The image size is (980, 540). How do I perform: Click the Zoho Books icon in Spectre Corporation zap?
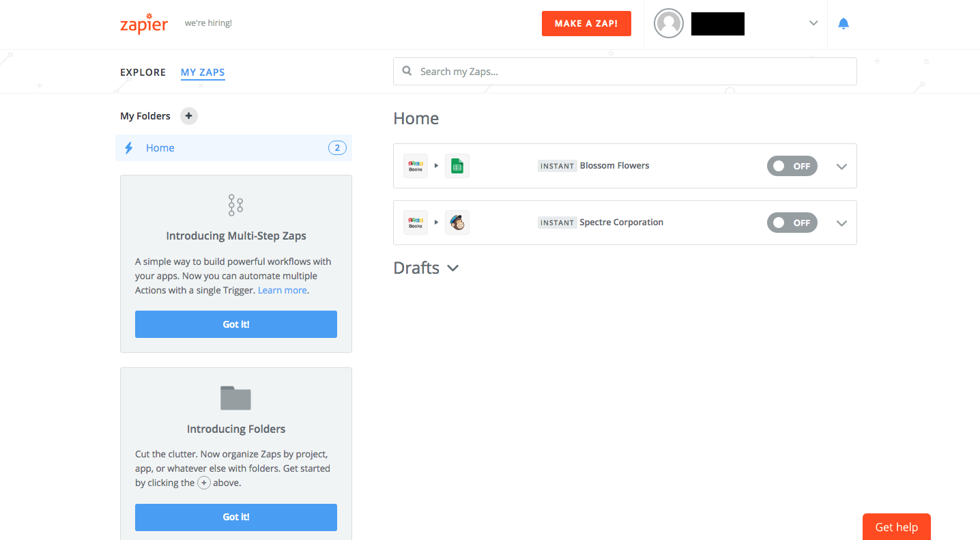pyautogui.click(x=416, y=223)
